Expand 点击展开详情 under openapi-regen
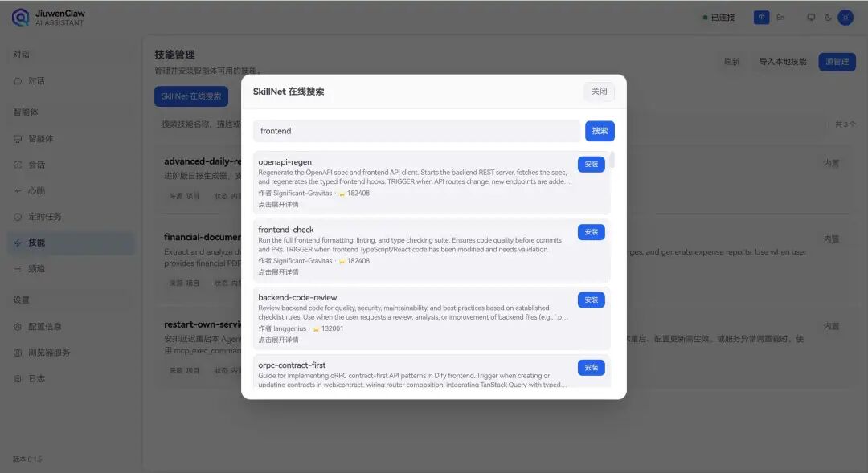The width and height of the screenshot is (868, 473). 278,205
